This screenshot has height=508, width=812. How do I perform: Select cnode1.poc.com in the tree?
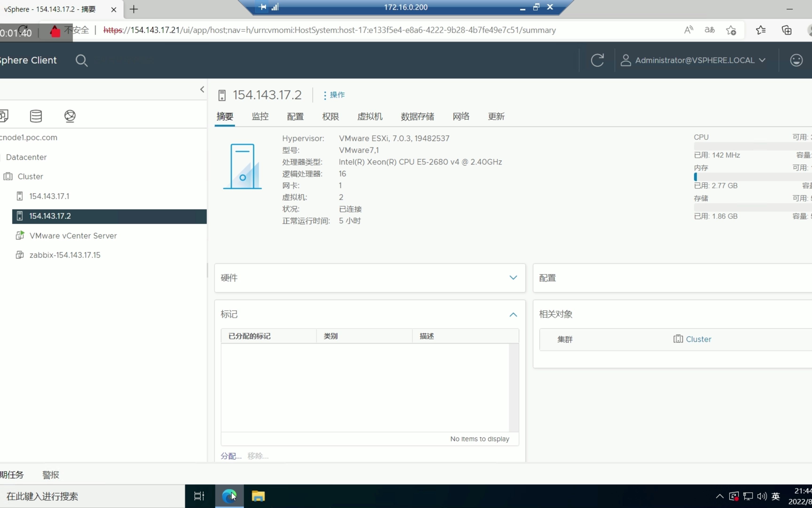pos(29,137)
